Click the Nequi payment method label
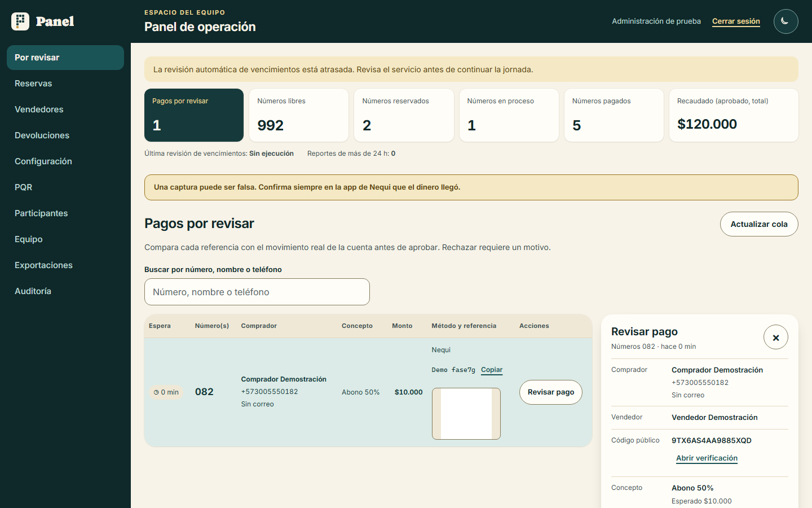812x508 pixels. (x=441, y=350)
